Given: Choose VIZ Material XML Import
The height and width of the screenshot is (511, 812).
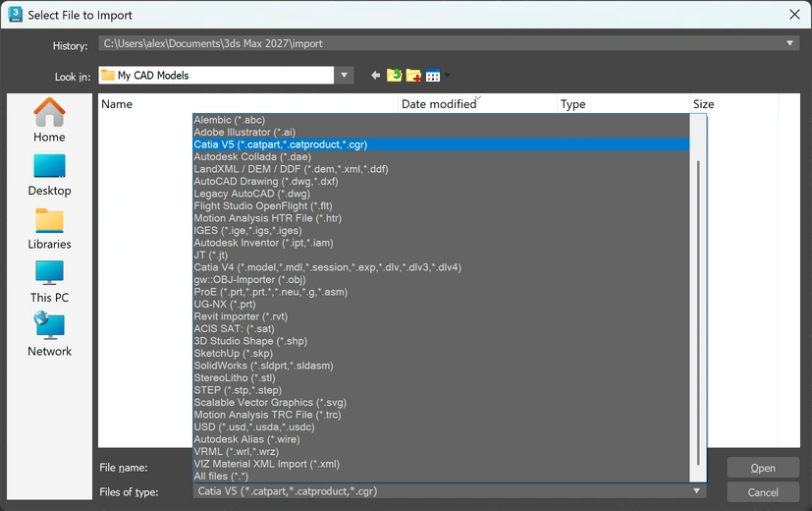Looking at the screenshot, I should [x=441, y=464].
